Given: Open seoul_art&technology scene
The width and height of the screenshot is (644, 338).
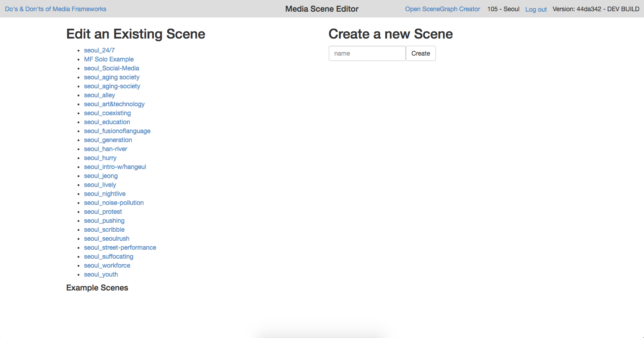Looking at the screenshot, I should coord(114,104).
